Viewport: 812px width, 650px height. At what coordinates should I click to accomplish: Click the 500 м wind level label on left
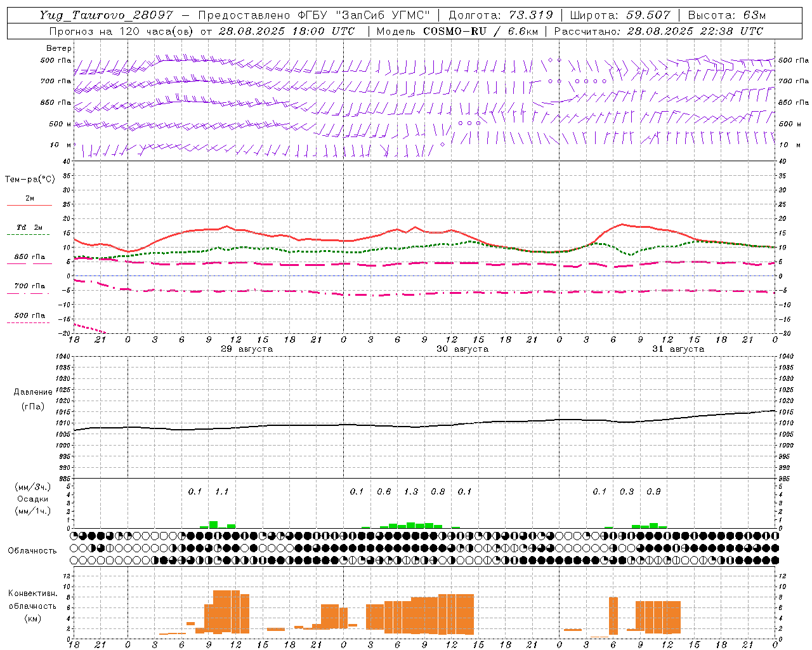tap(60, 124)
